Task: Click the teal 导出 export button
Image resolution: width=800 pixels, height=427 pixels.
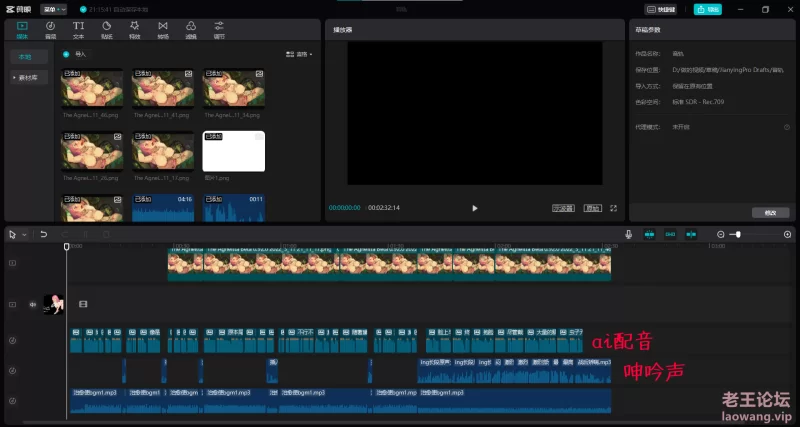Action: point(707,9)
